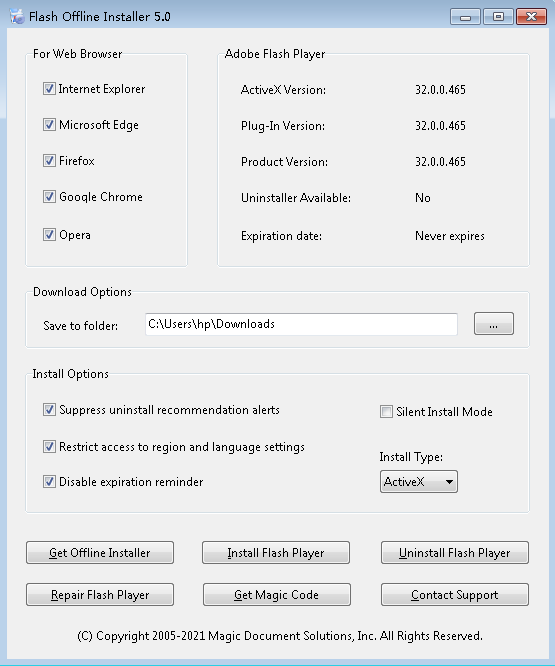Click the Product Version label
The image size is (555, 666).
pyautogui.click(x=284, y=162)
